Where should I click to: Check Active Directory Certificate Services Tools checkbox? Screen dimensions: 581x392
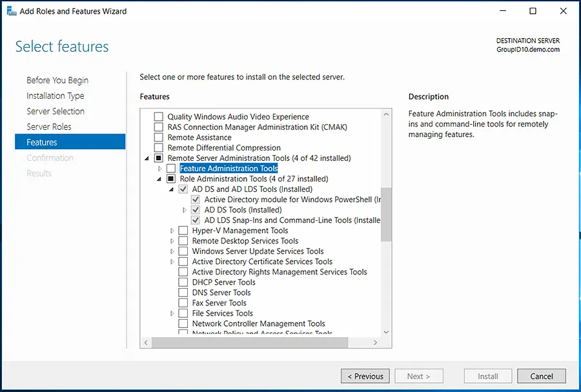(183, 262)
